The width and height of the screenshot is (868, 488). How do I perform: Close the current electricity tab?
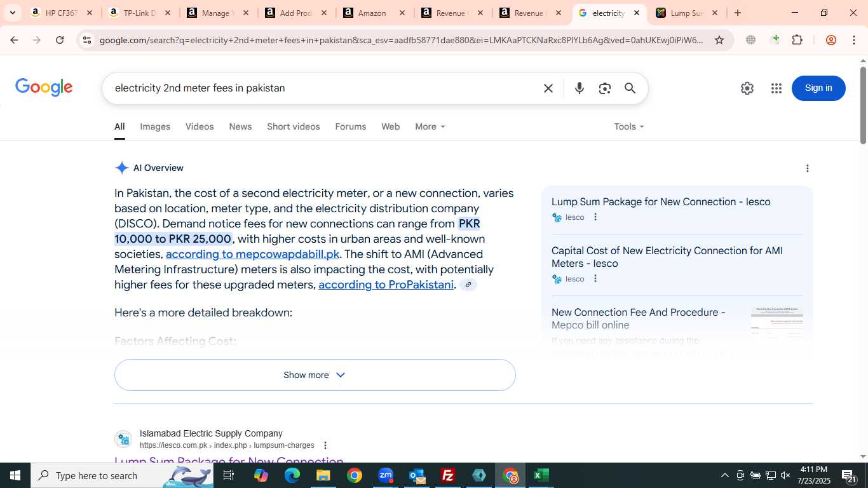point(637,13)
